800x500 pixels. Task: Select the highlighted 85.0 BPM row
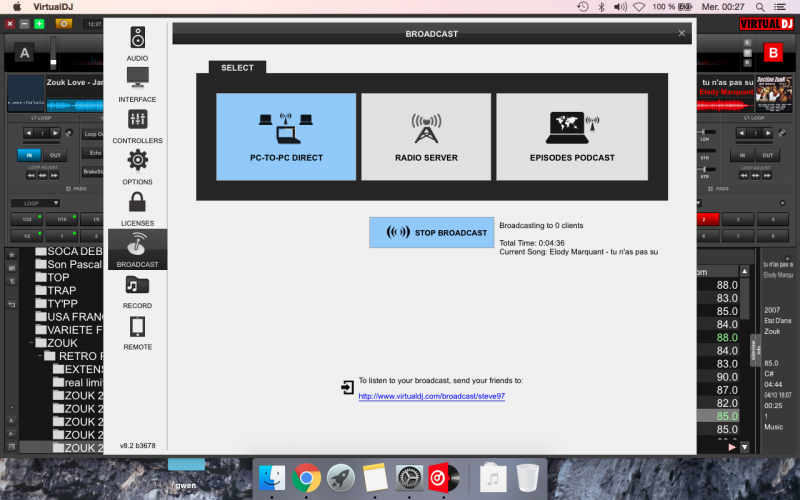point(718,416)
